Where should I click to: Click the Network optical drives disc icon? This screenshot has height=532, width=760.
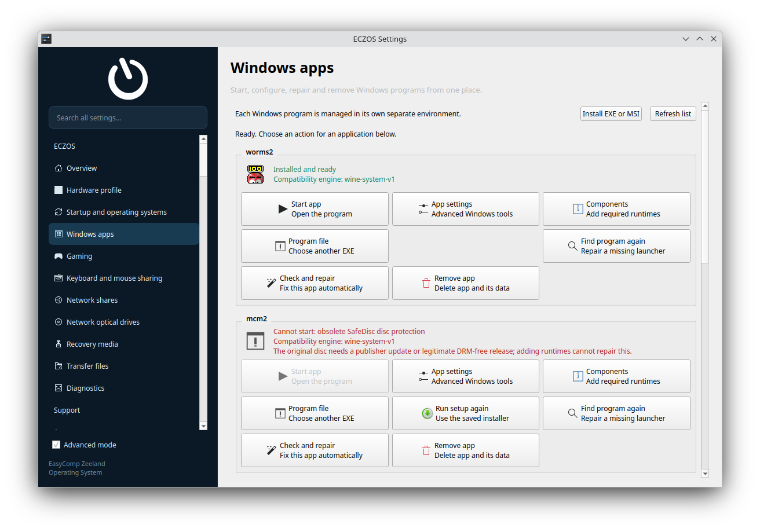(58, 322)
